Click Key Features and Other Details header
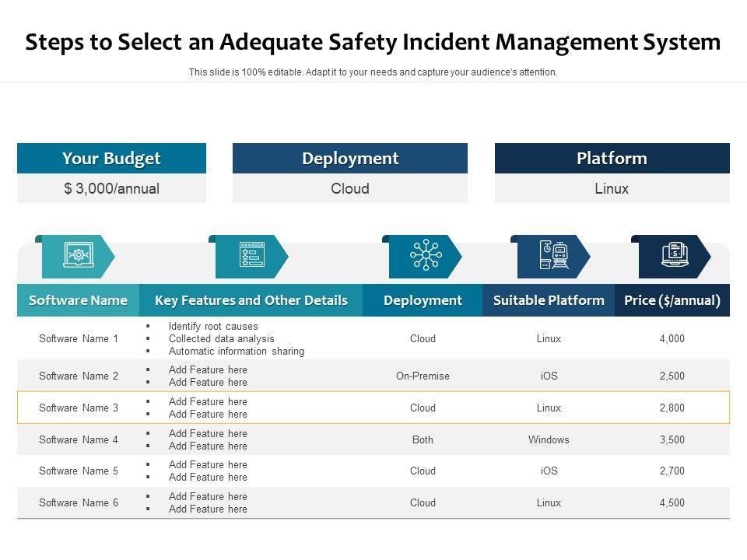Image resolution: width=747 pixels, height=560 pixels. point(251,300)
